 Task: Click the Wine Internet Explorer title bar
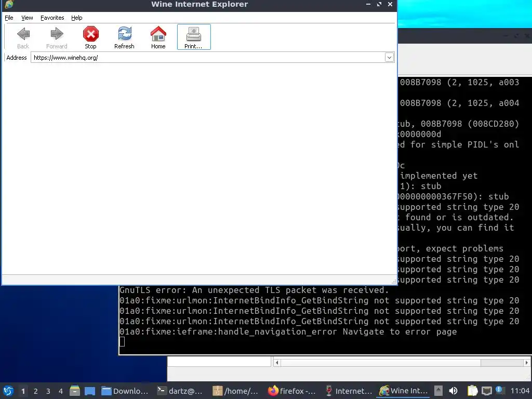pyautogui.click(x=199, y=4)
